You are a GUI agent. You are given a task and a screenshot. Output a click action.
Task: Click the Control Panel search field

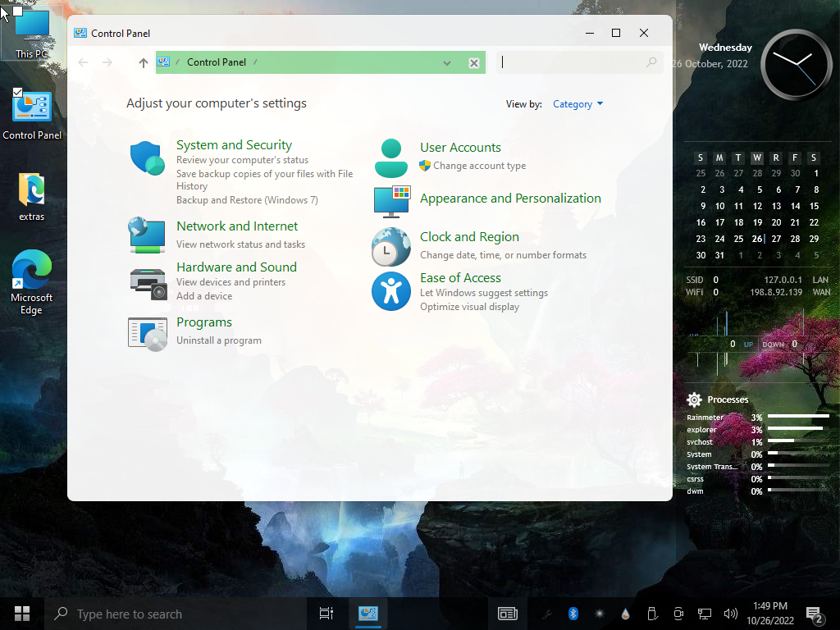[572, 62]
